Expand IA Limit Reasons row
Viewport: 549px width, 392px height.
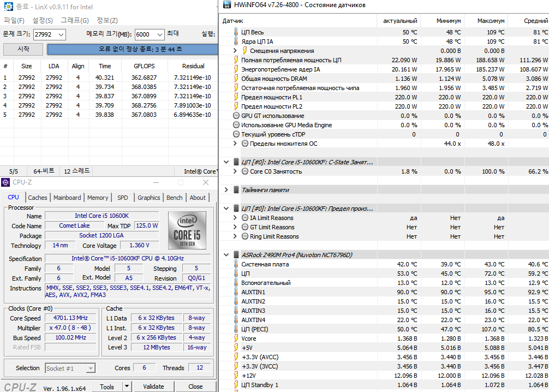[x=235, y=218]
